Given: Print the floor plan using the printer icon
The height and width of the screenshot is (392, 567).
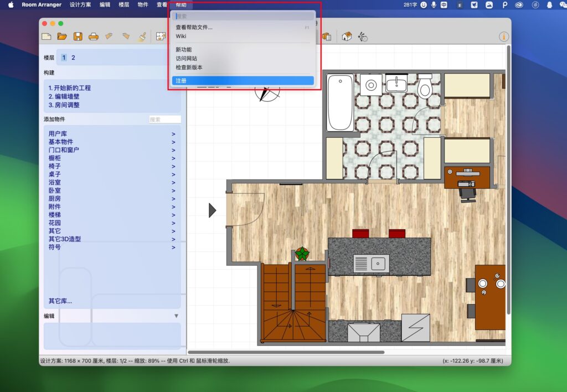Looking at the screenshot, I should [x=93, y=36].
